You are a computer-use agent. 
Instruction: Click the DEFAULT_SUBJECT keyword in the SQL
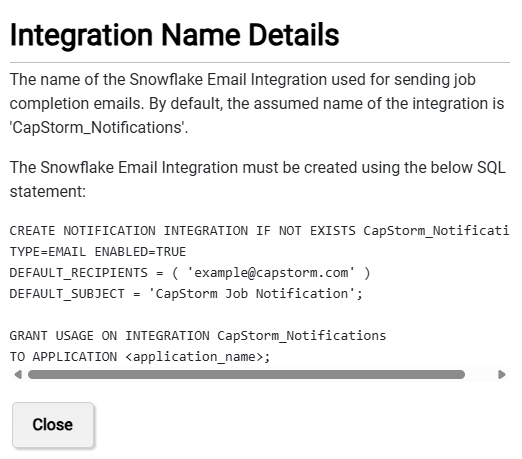coord(67,294)
